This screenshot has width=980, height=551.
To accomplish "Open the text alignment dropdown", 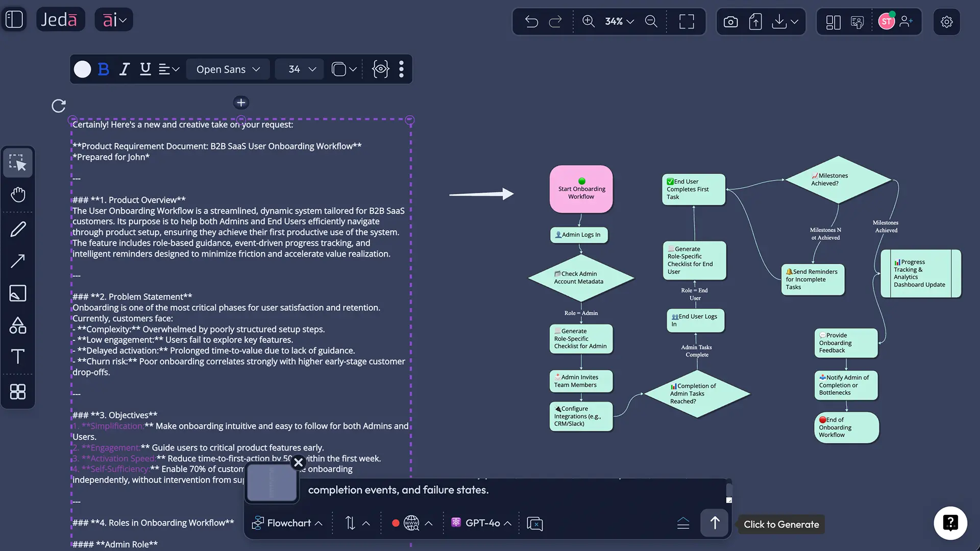I will pyautogui.click(x=169, y=69).
